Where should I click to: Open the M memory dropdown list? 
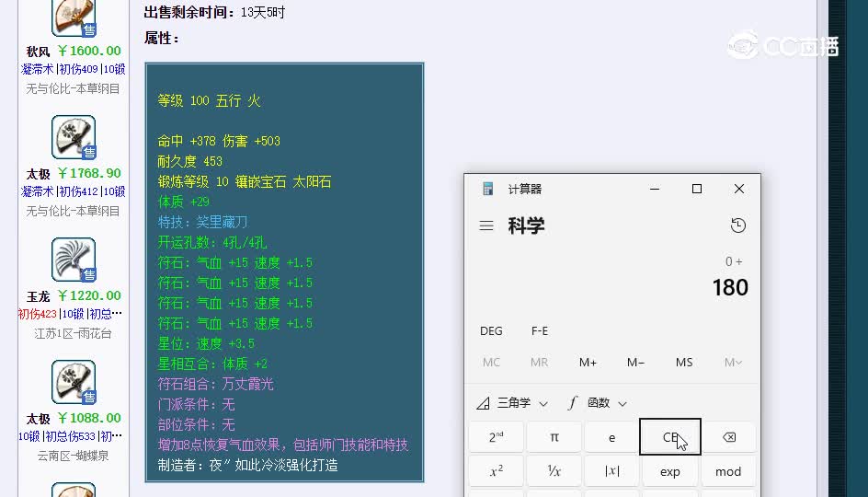pyautogui.click(x=732, y=363)
